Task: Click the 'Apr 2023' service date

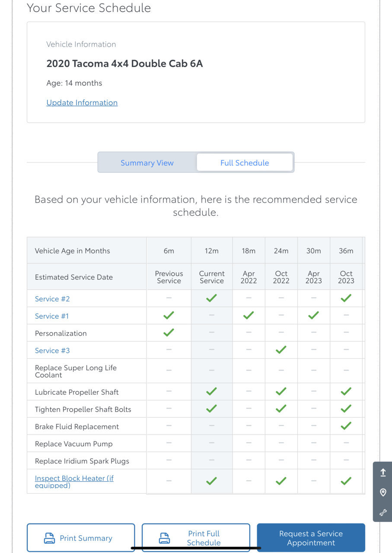Action: (314, 277)
